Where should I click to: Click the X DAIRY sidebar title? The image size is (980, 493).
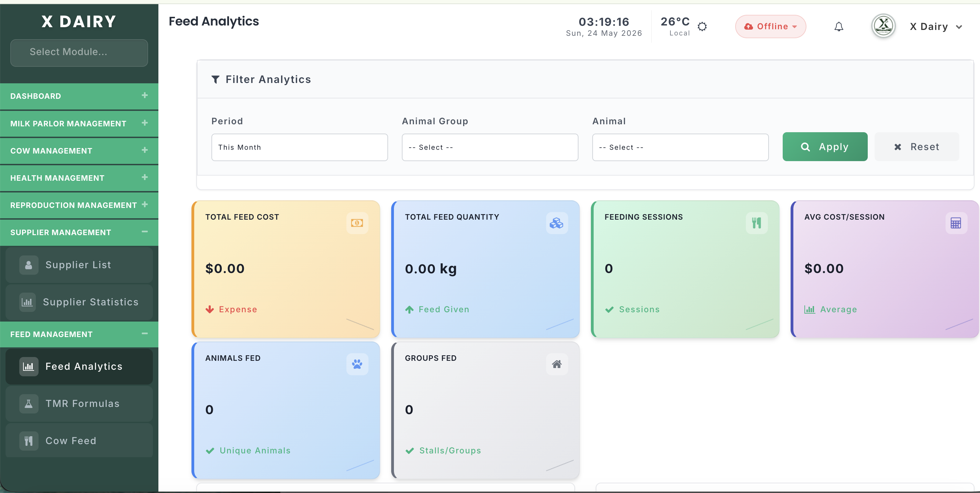point(79,22)
